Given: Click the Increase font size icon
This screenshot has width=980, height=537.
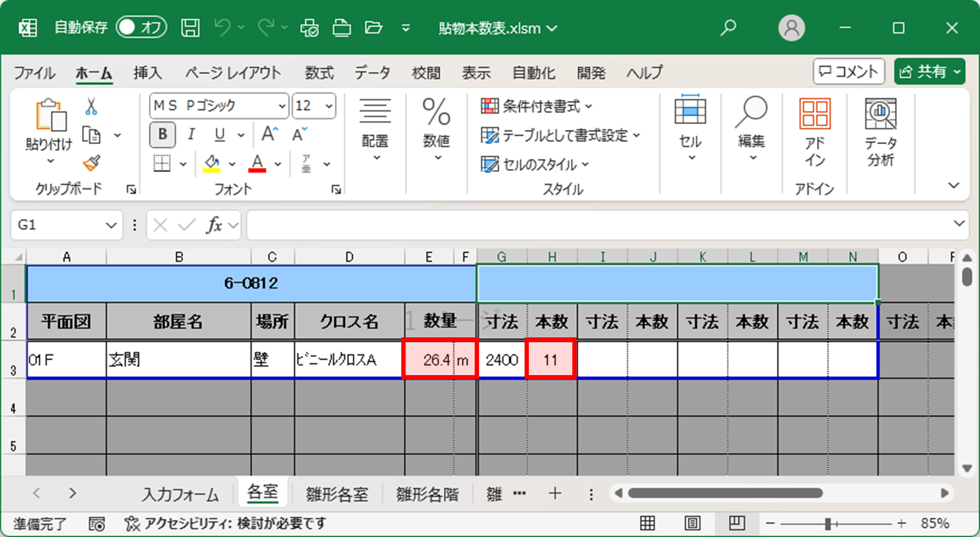Looking at the screenshot, I should [x=269, y=135].
